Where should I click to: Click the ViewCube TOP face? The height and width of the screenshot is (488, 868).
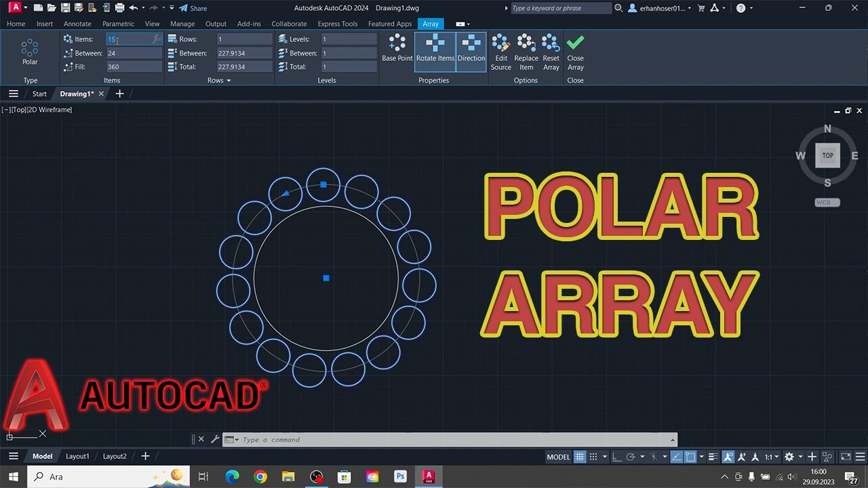click(x=827, y=155)
